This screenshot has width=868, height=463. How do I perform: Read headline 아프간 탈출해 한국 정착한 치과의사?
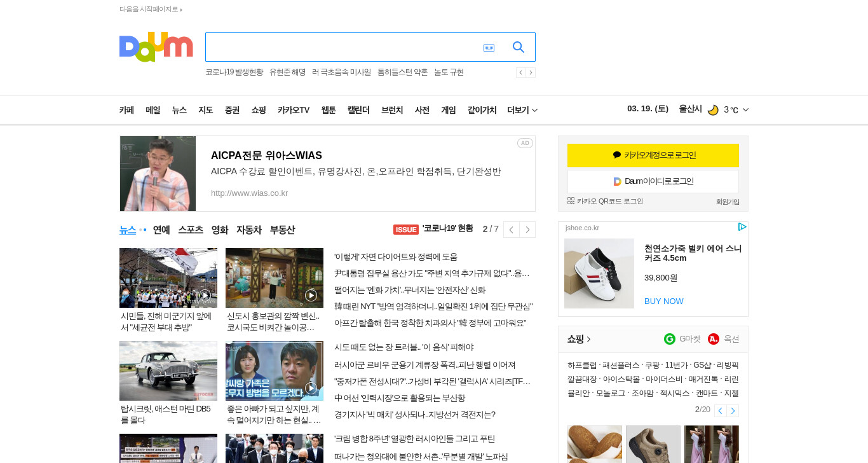tap(430, 323)
